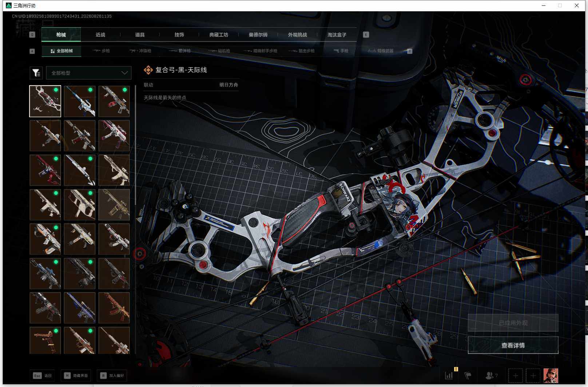Click the second empty squad plus slot
This screenshot has width=588, height=387.
[x=533, y=375]
